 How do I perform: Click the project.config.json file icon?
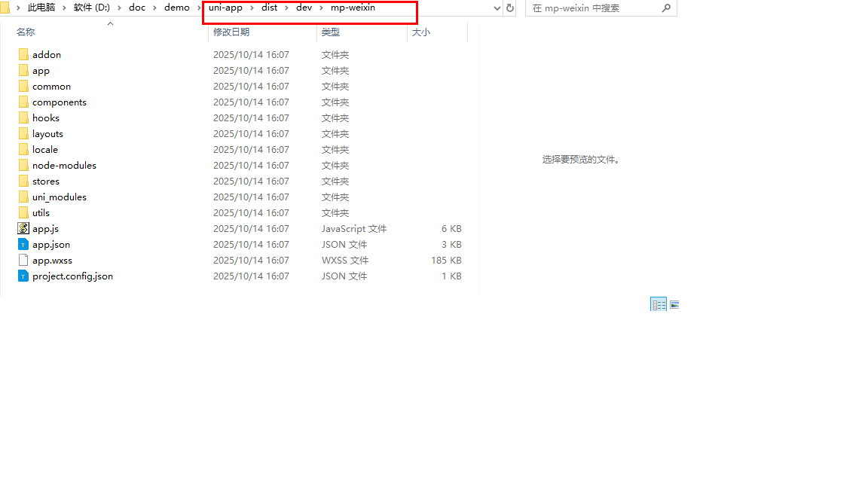[x=23, y=276]
